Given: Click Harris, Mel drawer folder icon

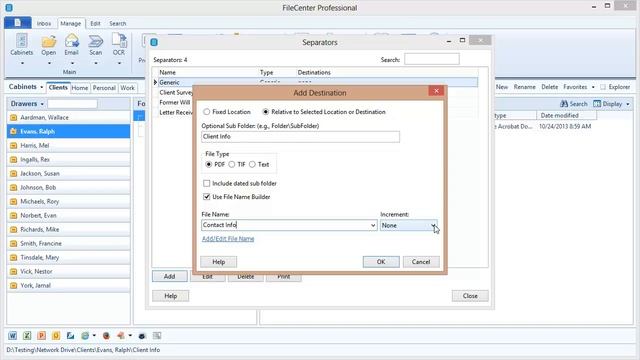Looking at the screenshot, I should pyautogui.click(x=13, y=145).
